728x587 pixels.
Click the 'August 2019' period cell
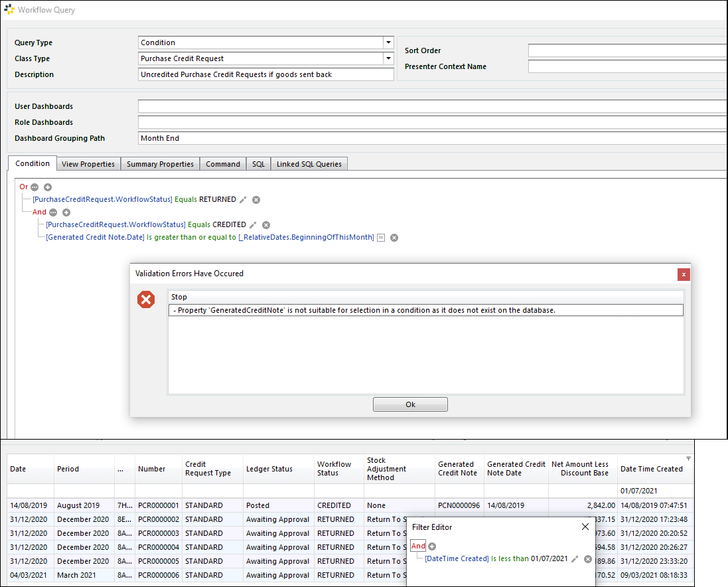(x=84, y=505)
